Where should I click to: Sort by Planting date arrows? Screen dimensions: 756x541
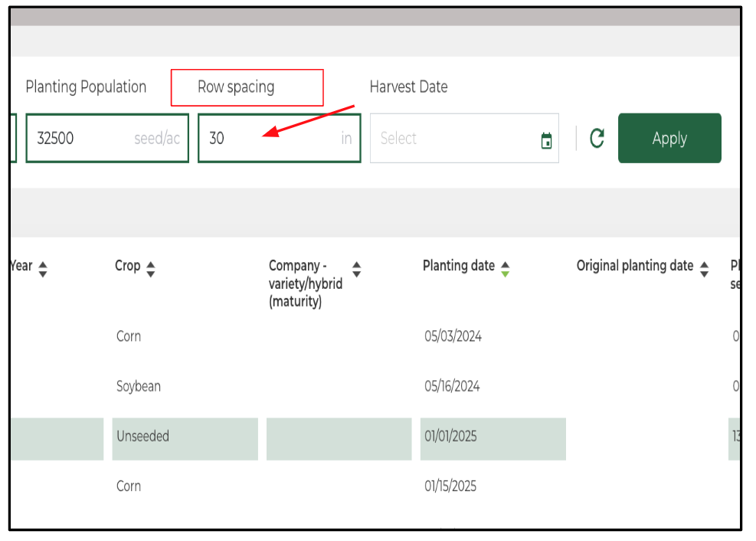(x=505, y=269)
